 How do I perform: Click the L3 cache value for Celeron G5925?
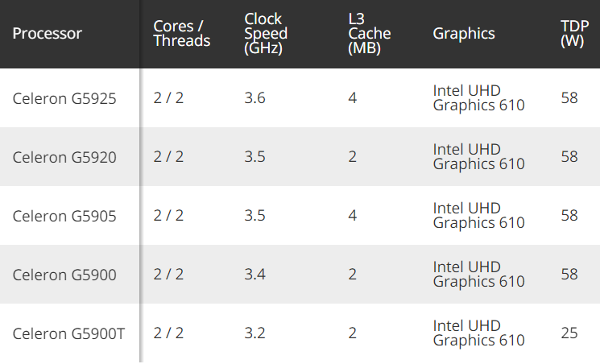353,98
